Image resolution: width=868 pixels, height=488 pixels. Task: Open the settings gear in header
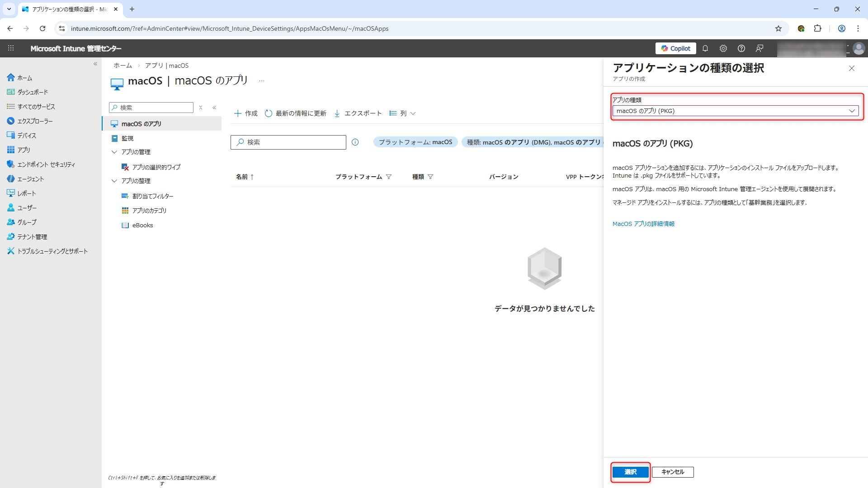coord(723,48)
